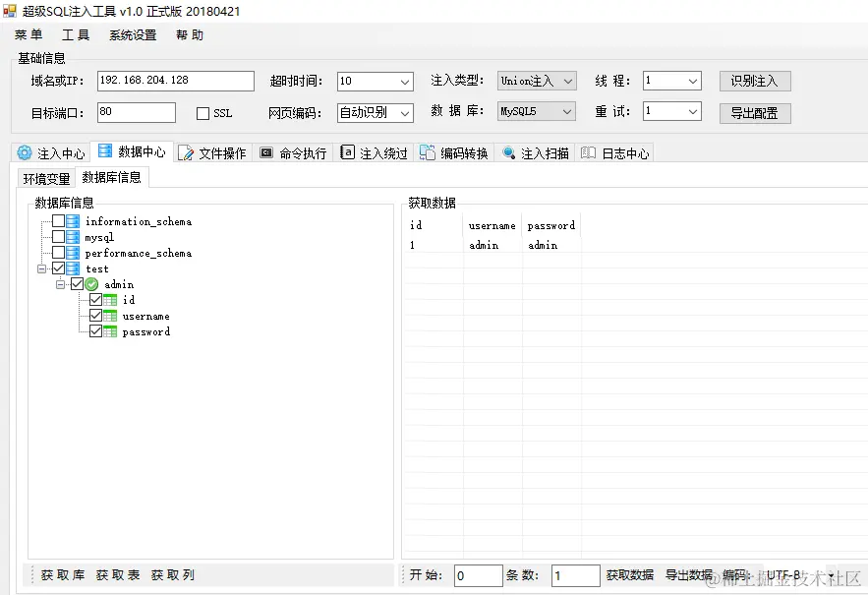Uncheck the admin table checkbox
Viewport: 868px width, 595px height.
[x=77, y=284]
